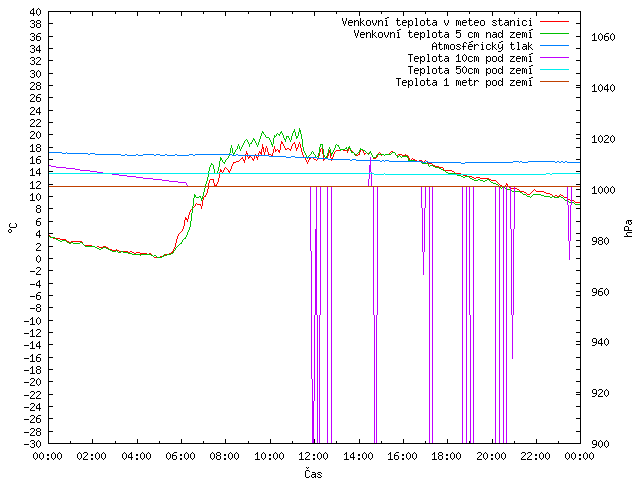
Task: Click the 16:00 time axis label
Action: click(402, 456)
